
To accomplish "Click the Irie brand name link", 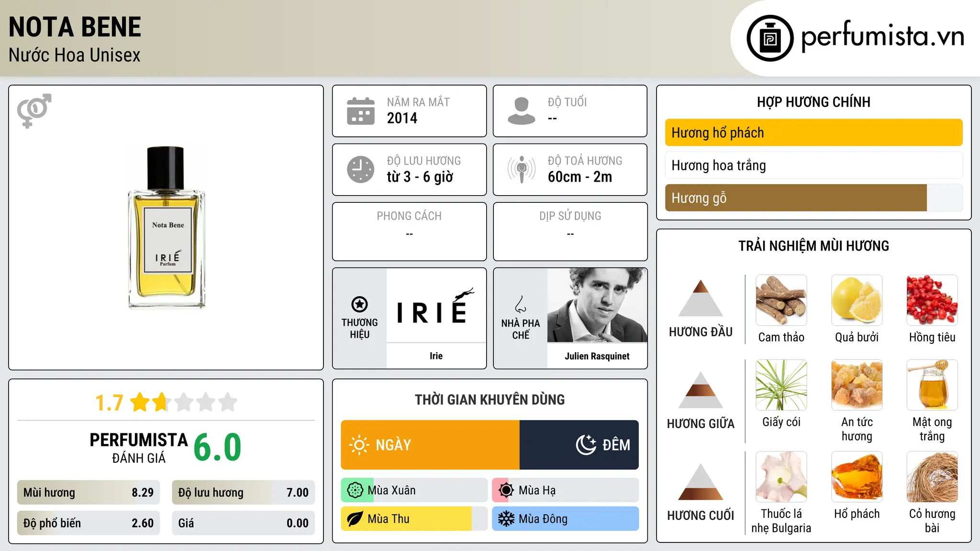I will point(436,356).
